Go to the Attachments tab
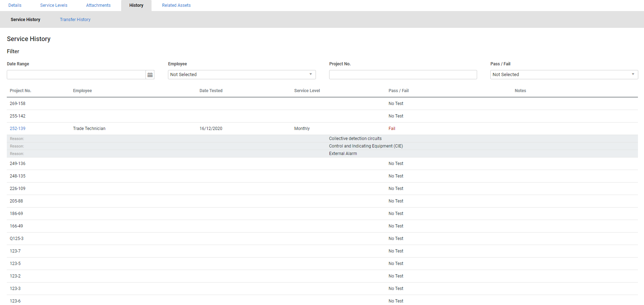Viewport: 644px width, 305px height. click(98, 5)
